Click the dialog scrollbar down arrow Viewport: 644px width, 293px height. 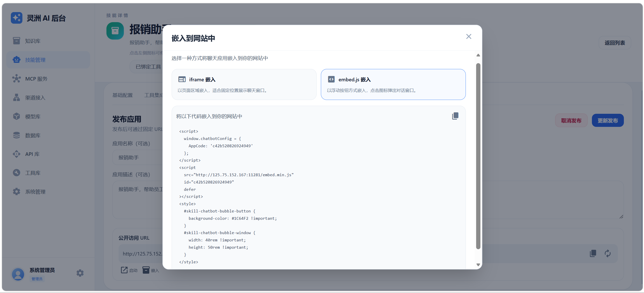point(478,265)
